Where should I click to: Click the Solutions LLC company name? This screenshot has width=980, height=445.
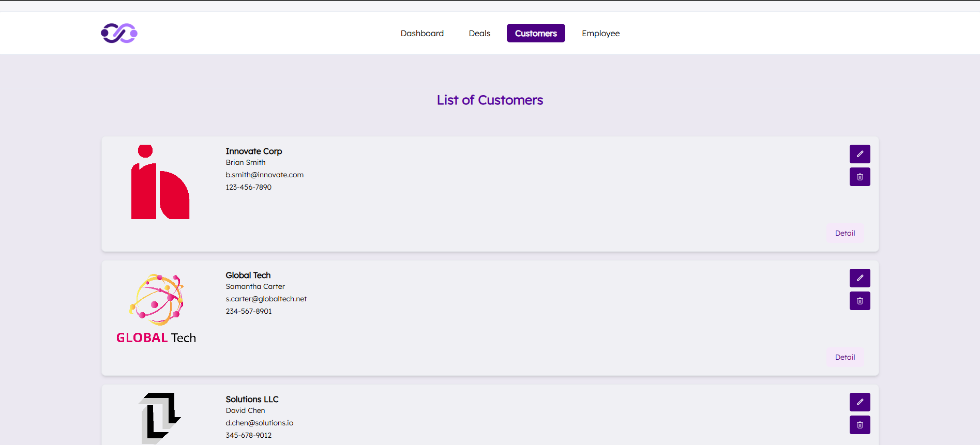tap(252, 399)
